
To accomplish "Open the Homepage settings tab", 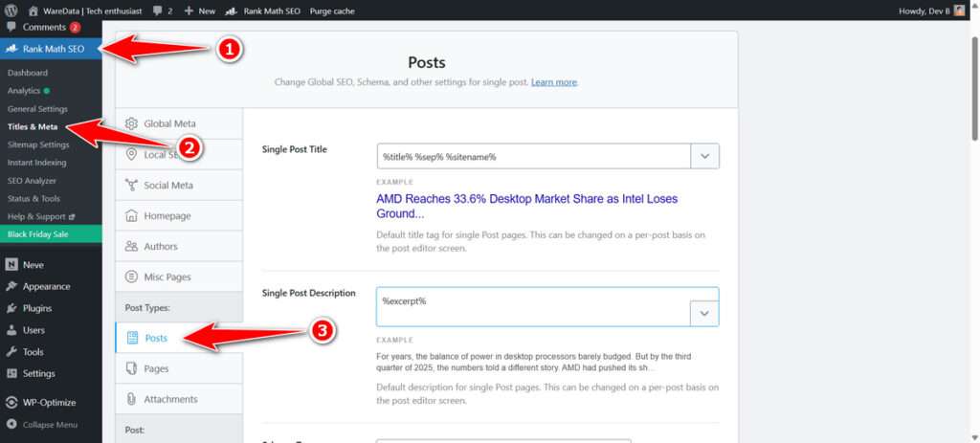I will pos(179,215).
